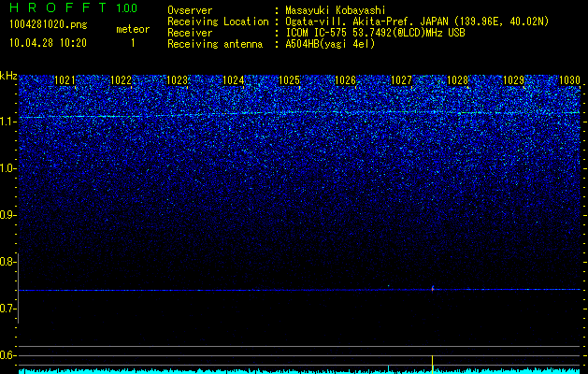Click the 1025 time marker
This screenshot has height=374, width=588.
[289, 80]
